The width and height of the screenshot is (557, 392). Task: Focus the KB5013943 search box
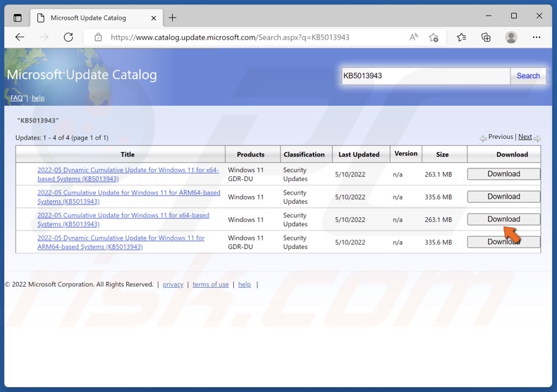[426, 75]
